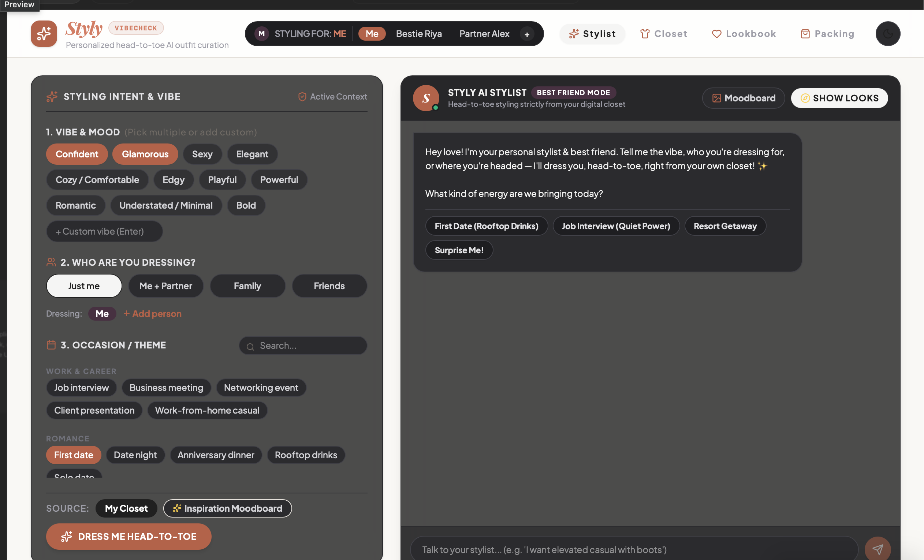
Task: Select the Networking event occasion
Action: point(261,388)
